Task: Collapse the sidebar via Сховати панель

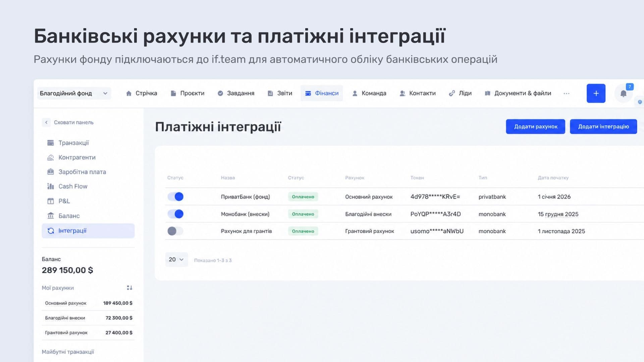Action: click(68, 122)
